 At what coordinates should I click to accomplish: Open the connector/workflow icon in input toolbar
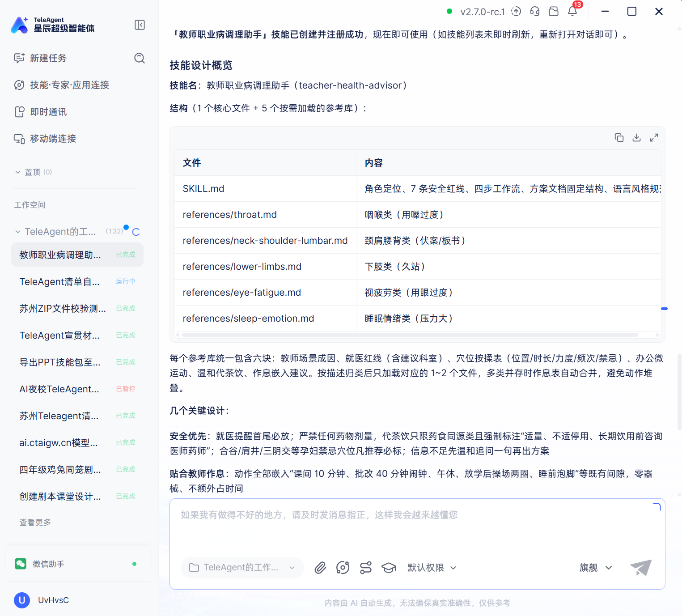(366, 568)
